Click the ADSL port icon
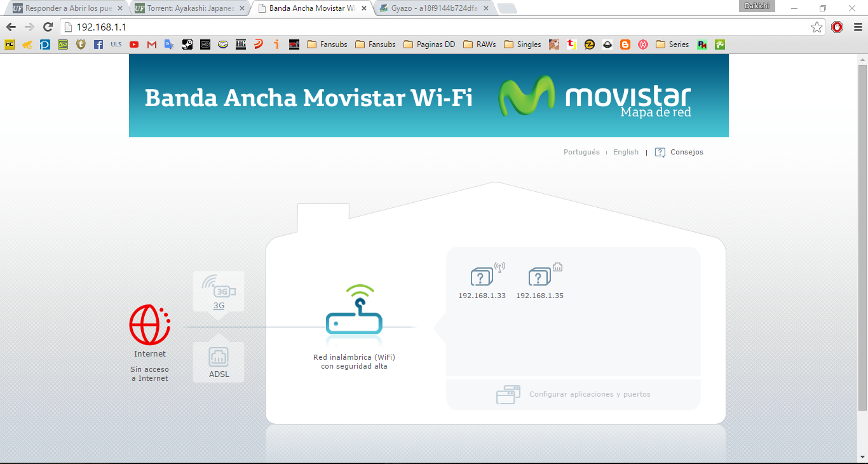868x464 pixels. (x=219, y=356)
